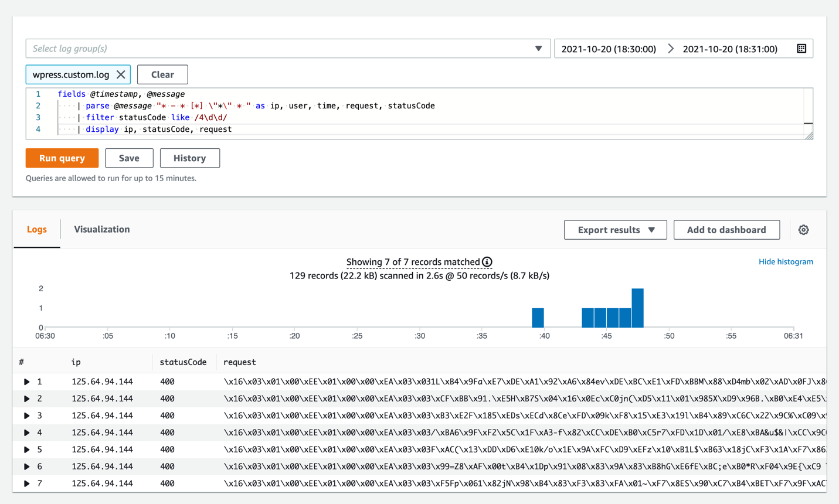839x504 pixels.
Task: Click the info icon beside records matched
Action: point(486,262)
